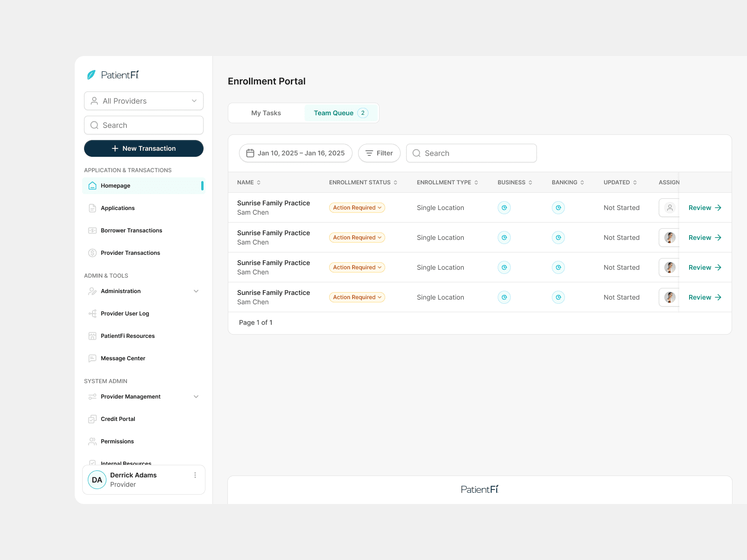Image resolution: width=747 pixels, height=560 pixels.
Task: Click the business status icon in first row
Action: point(504,208)
